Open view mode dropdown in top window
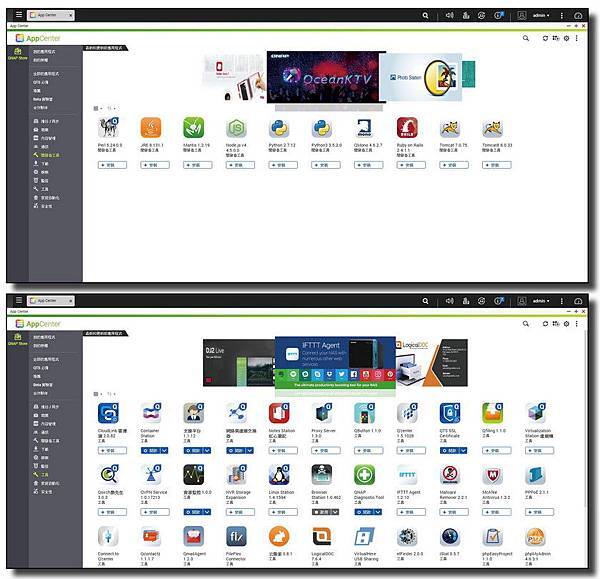Image resolution: width=600 pixels, height=579 pixels. pyautogui.click(x=98, y=108)
